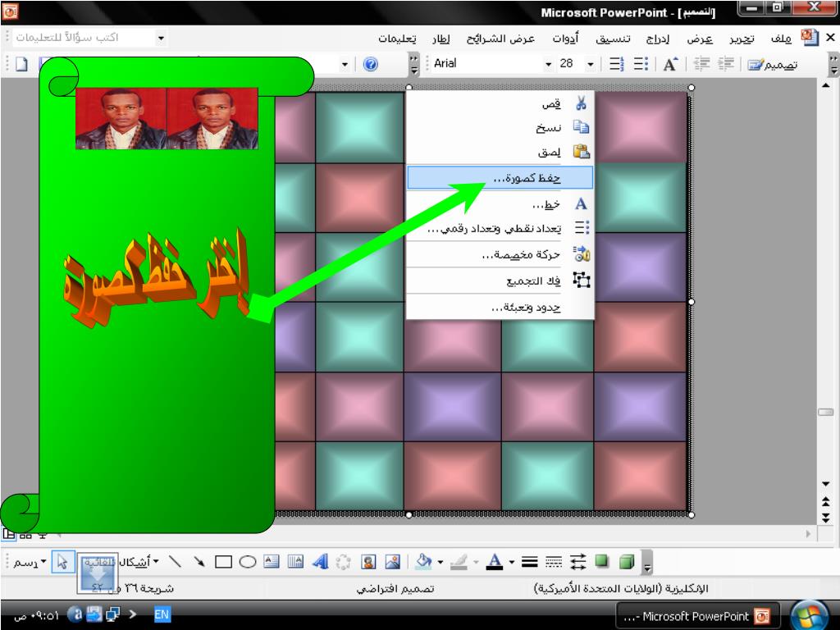Open the عرض الشرائح (Slide Show) menu
This screenshot has height=630, width=840.
[x=500, y=39]
